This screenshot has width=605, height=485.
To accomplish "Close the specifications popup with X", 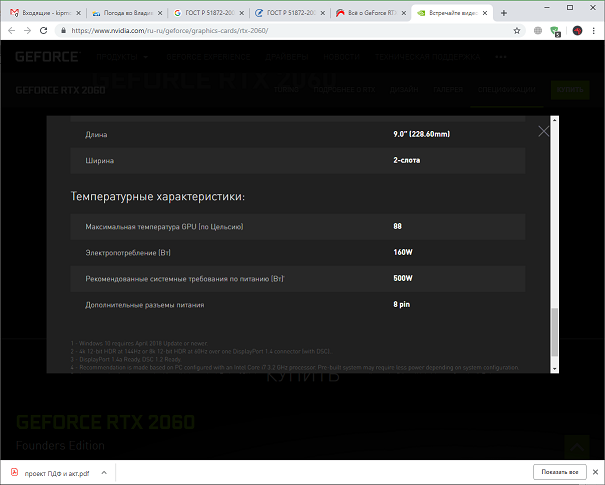I will 543,131.
